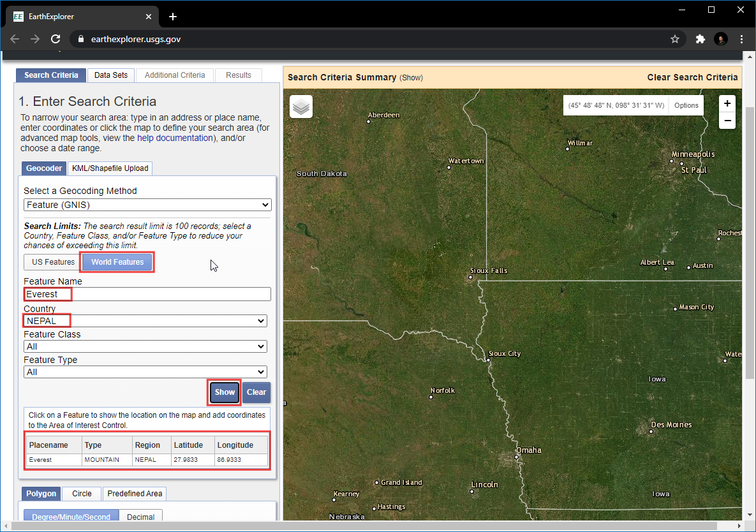The image size is (756, 532).
Task: Open KML/Shapefile Upload tab
Action: coord(110,168)
